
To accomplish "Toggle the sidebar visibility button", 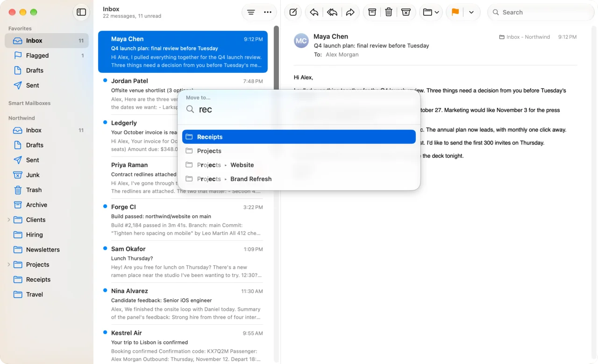I will click(81, 12).
